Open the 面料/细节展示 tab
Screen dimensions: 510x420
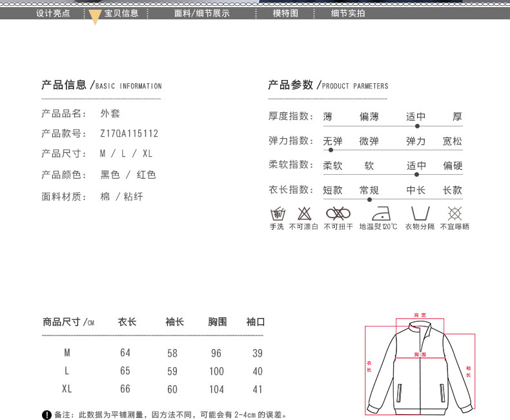(202, 13)
